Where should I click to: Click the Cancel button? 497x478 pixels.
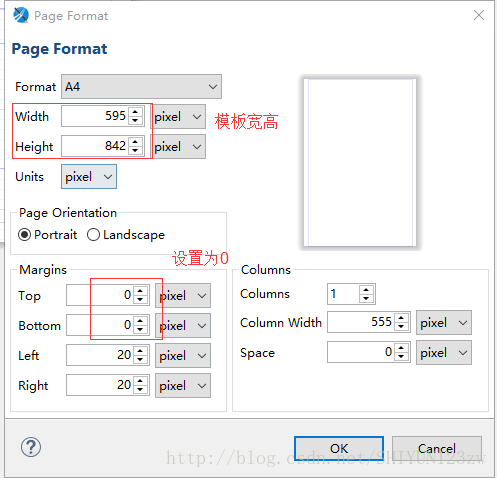pyautogui.click(x=437, y=448)
